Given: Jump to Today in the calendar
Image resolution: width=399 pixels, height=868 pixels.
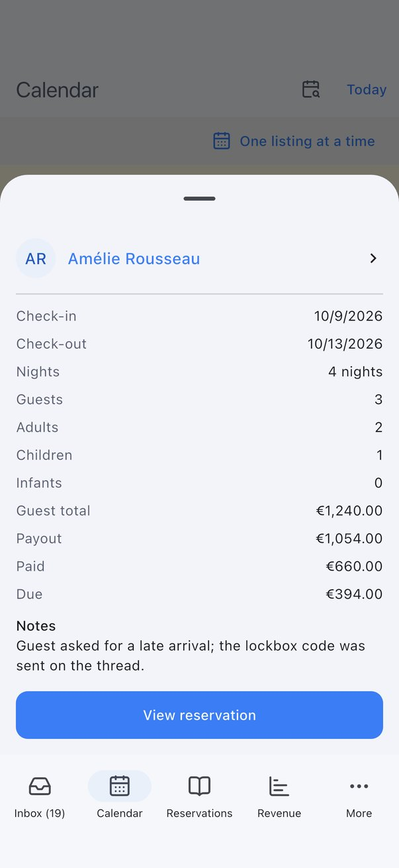Looking at the screenshot, I should [x=367, y=89].
